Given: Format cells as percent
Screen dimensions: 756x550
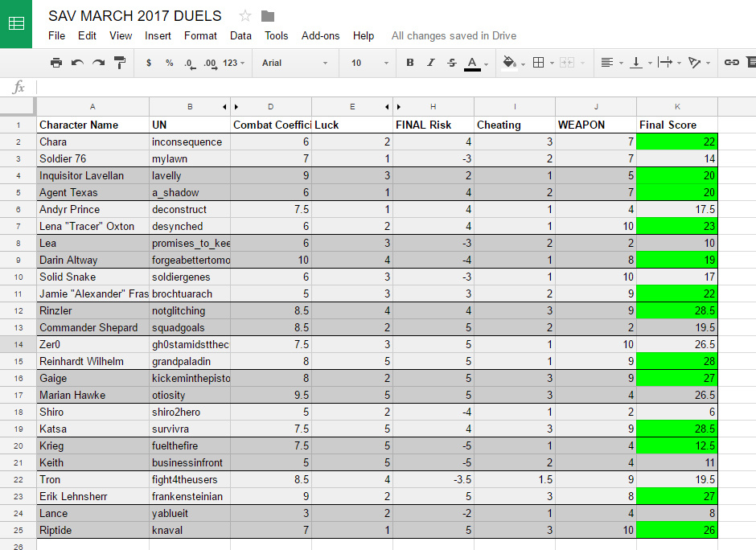Looking at the screenshot, I should tap(169, 63).
